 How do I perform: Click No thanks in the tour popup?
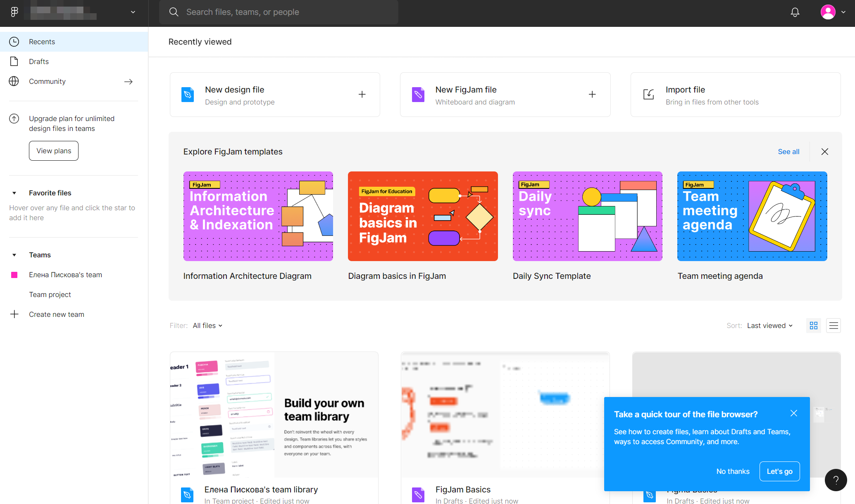click(x=733, y=471)
